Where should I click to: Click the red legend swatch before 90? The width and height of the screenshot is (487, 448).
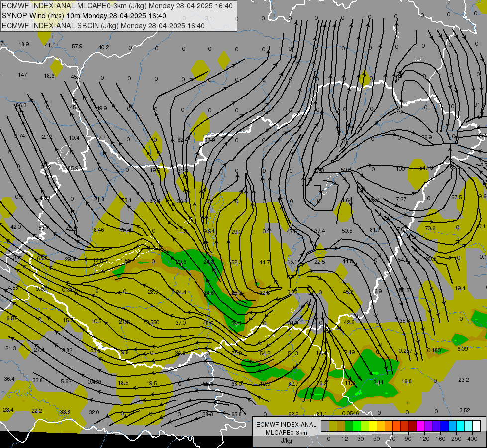pos(405,426)
